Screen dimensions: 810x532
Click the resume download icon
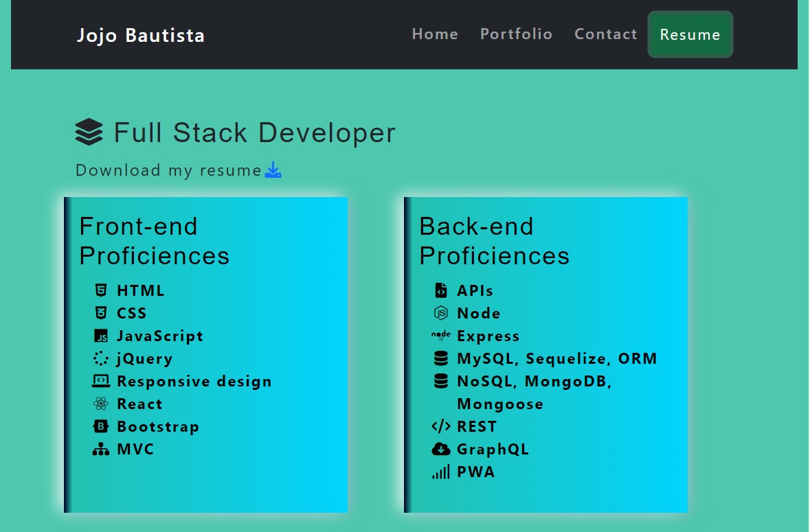tap(273, 170)
